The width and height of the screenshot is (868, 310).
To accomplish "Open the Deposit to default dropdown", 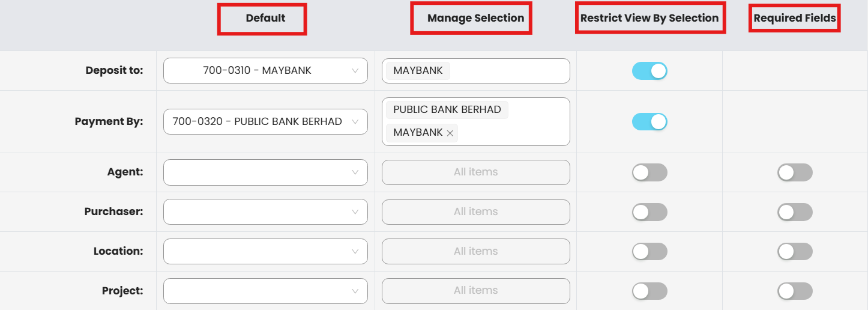I will tap(265, 70).
